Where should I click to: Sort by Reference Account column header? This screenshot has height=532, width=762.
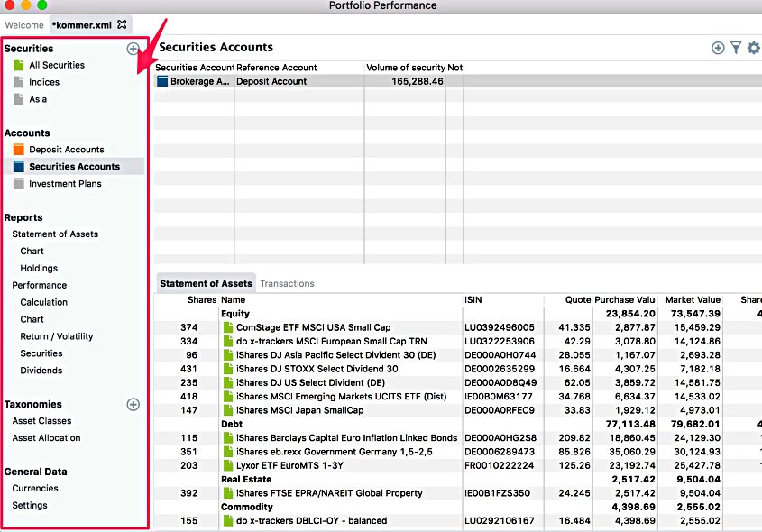299,68
